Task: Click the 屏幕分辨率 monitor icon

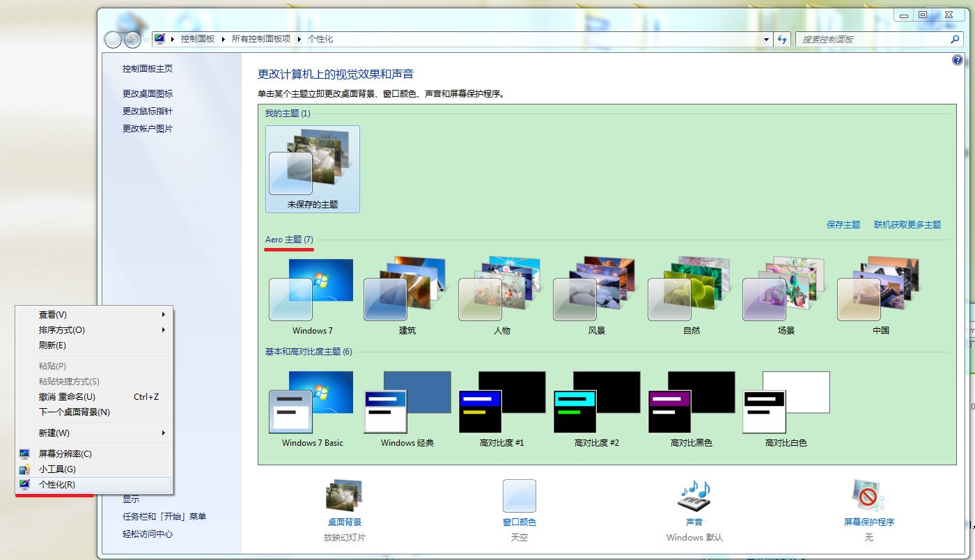Action: pyautogui.click(x=25, y=454)
